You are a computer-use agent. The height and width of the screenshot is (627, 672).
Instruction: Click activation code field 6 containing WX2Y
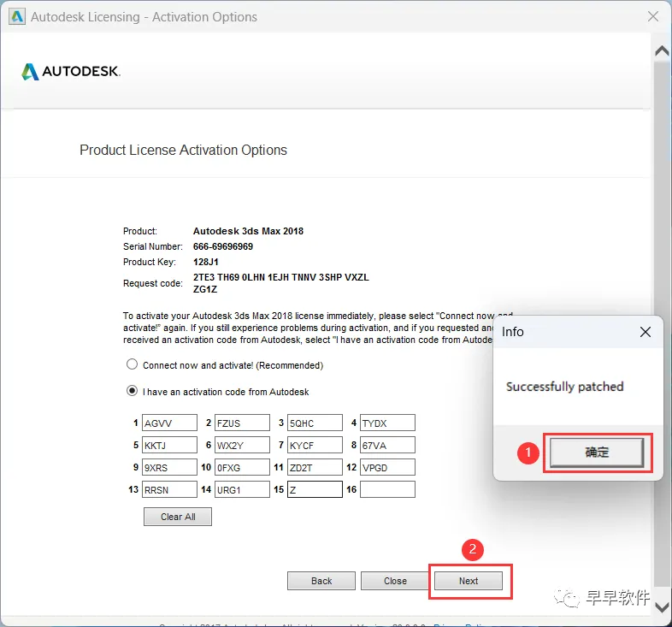[x=242, y=445]
